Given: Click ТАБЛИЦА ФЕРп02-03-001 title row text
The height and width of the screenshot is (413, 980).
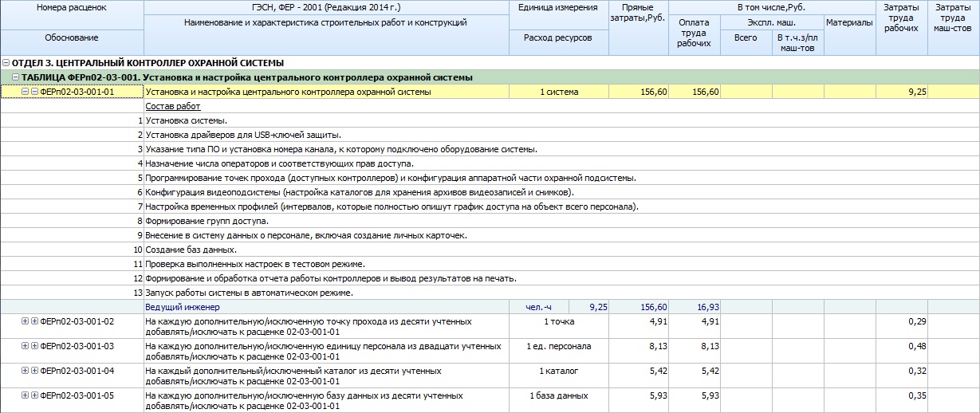Looking at the screenshot, I should click(247, 77).
